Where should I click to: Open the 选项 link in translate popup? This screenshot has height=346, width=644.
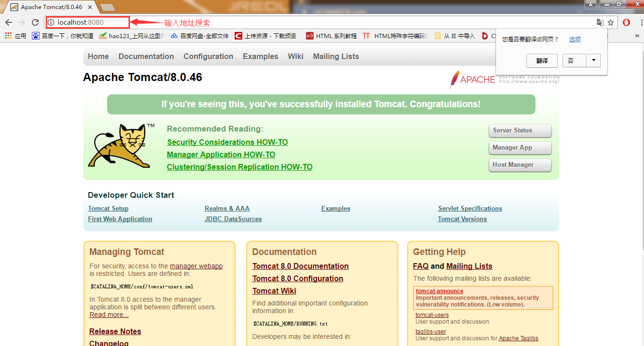pos(575,40)
